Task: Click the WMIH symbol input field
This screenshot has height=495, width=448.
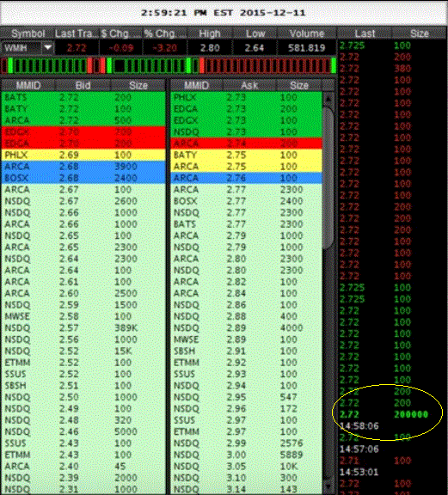Action: (21, 48)
